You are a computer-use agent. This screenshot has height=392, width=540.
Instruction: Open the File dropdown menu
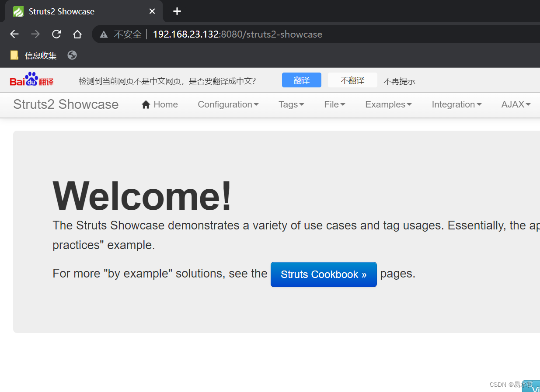tap(334, 104)
